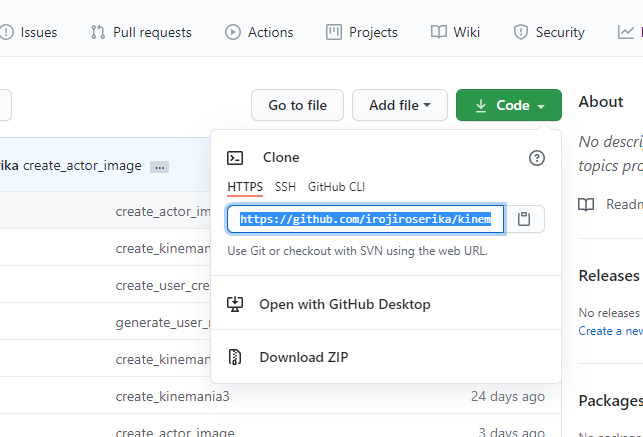Open the Add file dropdown
Screen dimensions: 643x437
(400, 105)
